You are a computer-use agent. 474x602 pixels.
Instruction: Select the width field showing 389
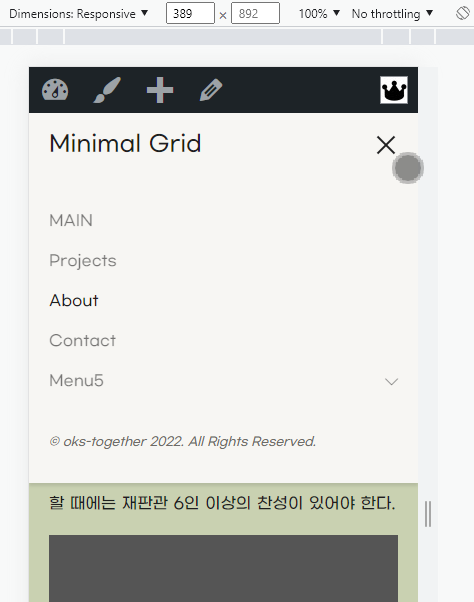coord(190,13)
